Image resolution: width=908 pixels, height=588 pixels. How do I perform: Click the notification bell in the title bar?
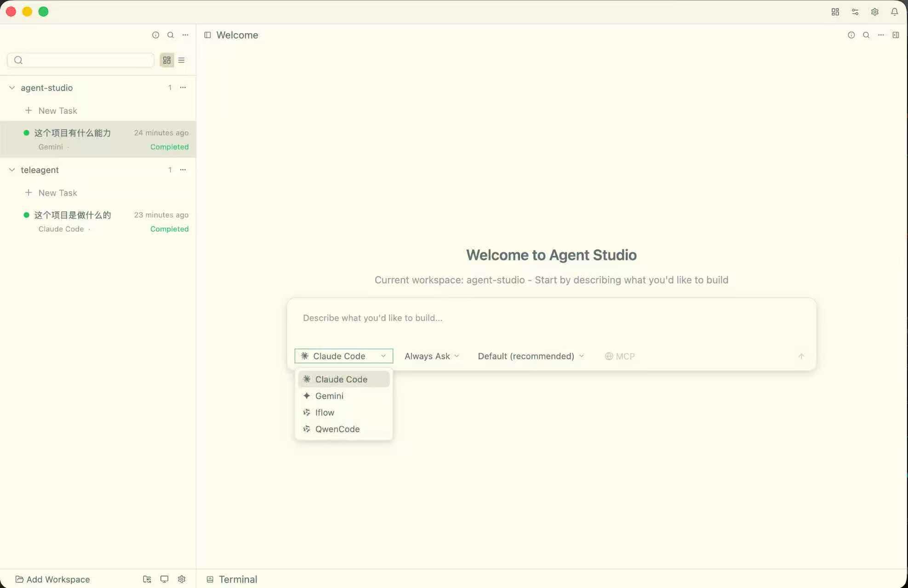point(895,11)
